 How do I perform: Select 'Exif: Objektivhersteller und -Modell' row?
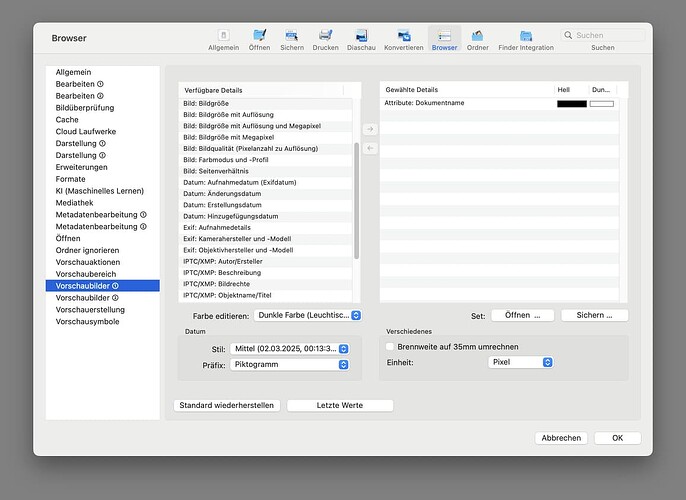click(265, 250)
